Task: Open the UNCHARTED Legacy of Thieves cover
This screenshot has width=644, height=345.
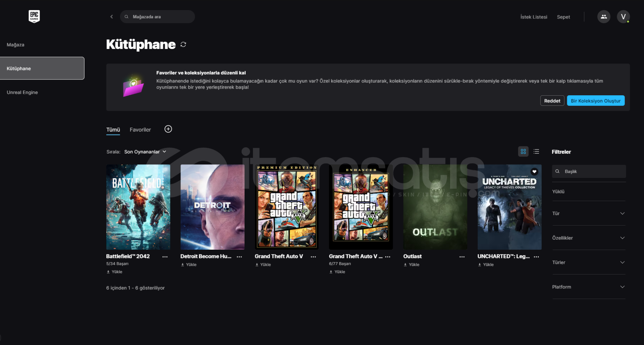Action: tap(509, 207)
